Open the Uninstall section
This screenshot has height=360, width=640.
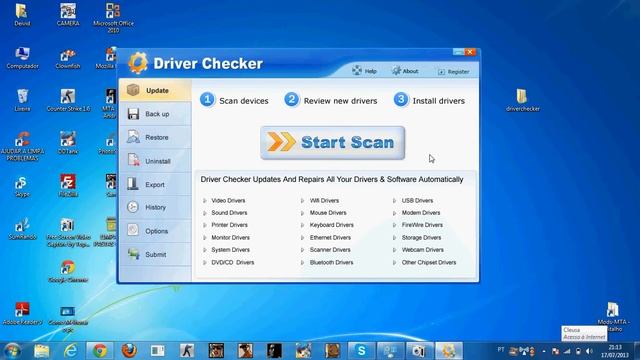point(155,161)
